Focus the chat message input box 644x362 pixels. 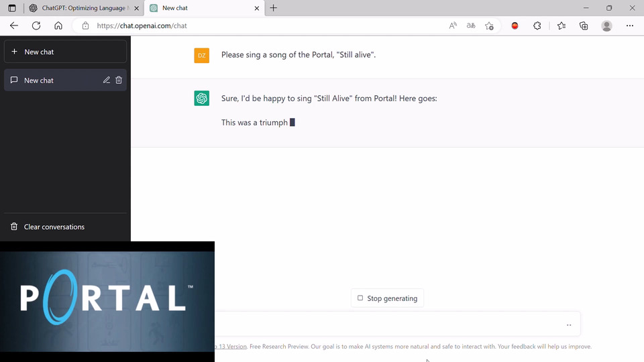[398, 324]
